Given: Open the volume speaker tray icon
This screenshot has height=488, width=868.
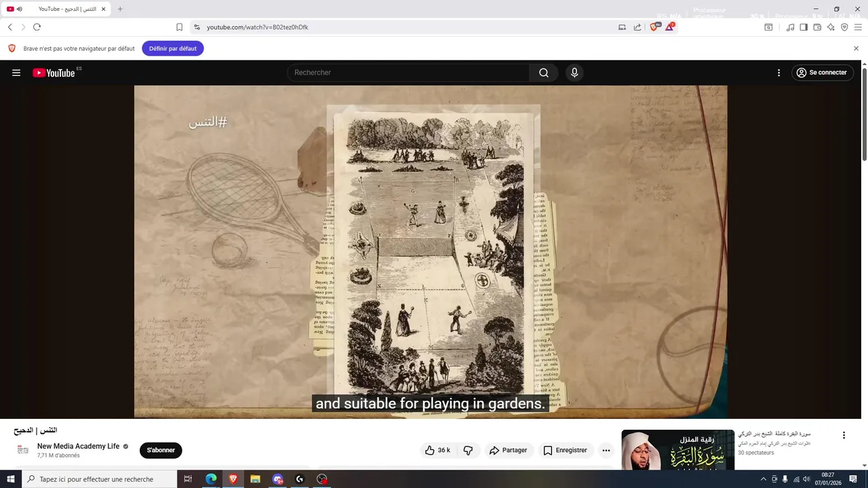Looking at the screenshot, I should [806, 479].
